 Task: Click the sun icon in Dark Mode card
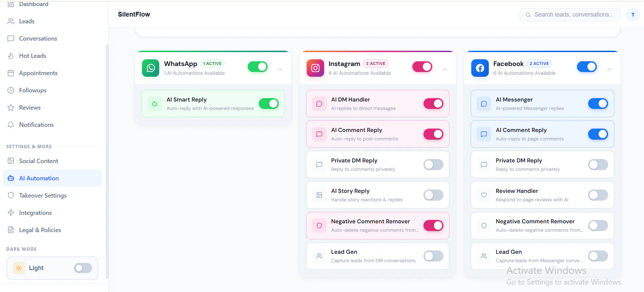(19, 268)
